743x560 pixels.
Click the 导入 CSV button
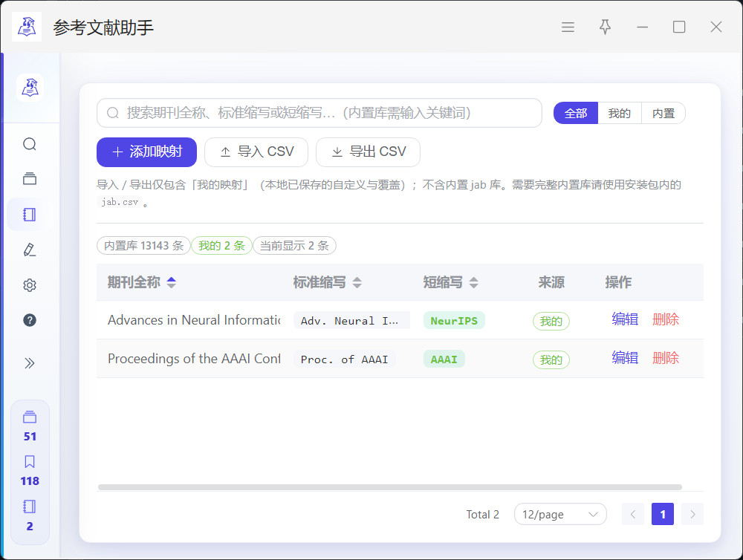(x=257, y=152)
